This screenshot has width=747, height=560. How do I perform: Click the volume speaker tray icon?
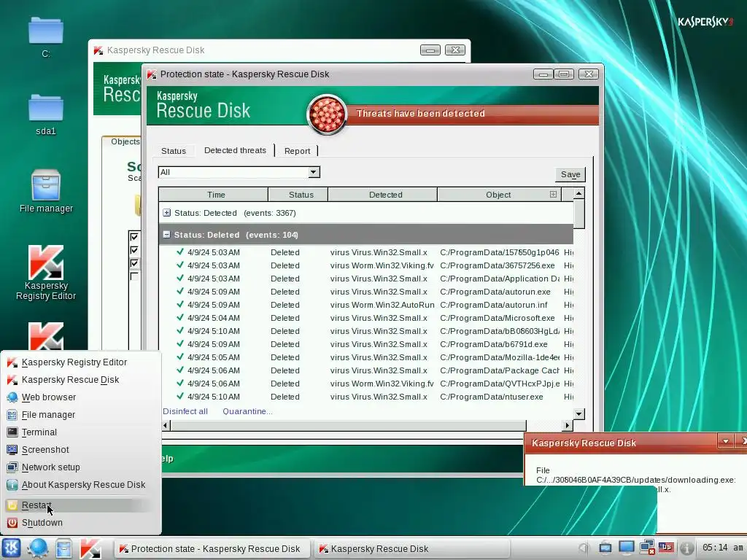click(584, 548)
